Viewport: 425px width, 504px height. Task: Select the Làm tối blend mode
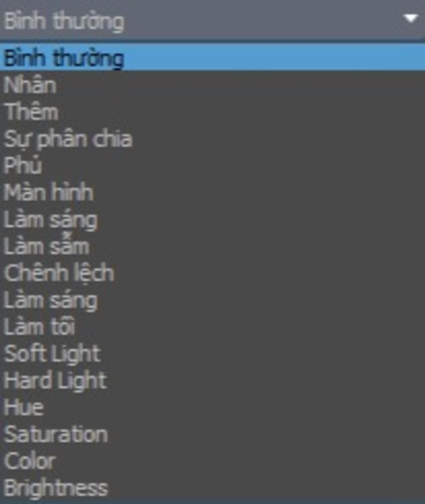(39, 327)
